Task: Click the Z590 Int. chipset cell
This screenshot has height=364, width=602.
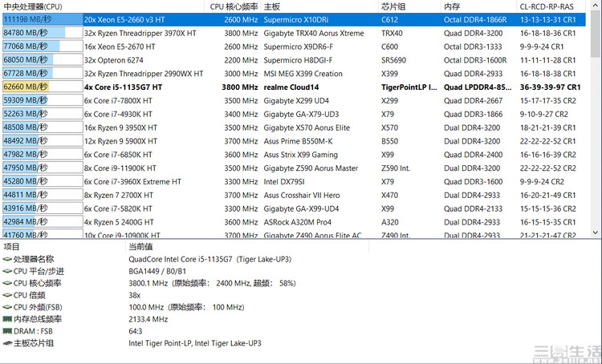Action: 396,168
